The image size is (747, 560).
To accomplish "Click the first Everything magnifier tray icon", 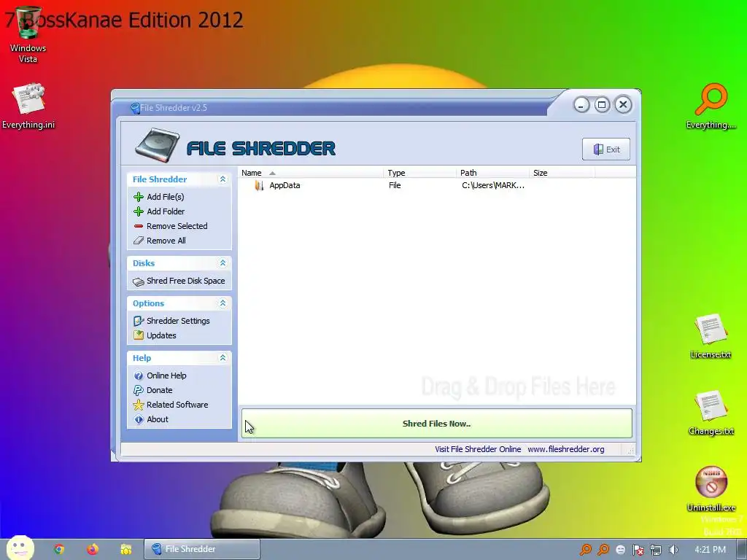I will pyautogui.click(x=586, y=550).
